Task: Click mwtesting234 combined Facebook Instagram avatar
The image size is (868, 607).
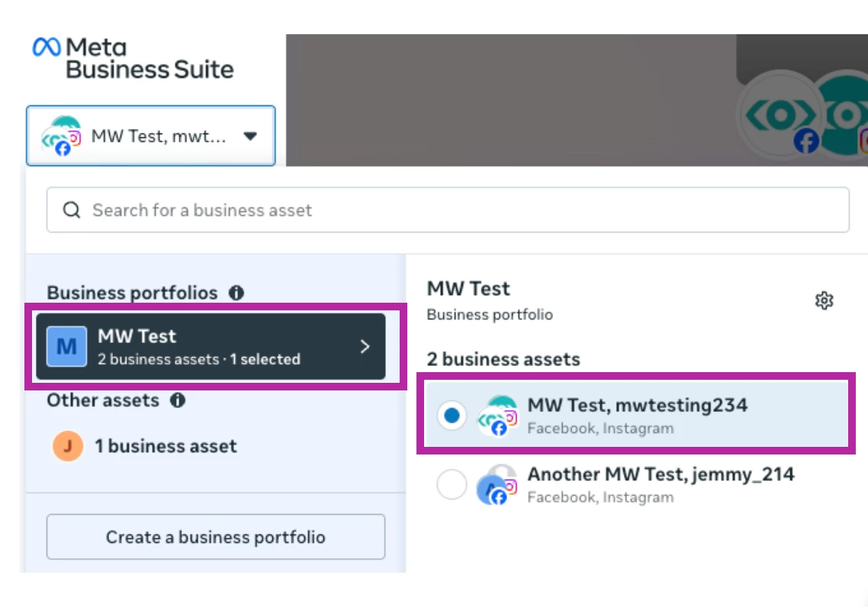Action: coord(497,416)
